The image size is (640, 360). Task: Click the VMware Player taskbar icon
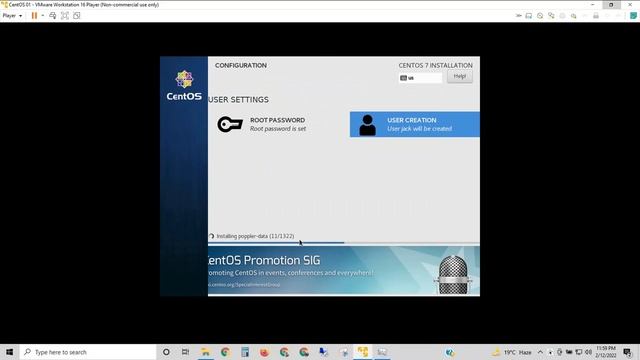coord(362,352)
